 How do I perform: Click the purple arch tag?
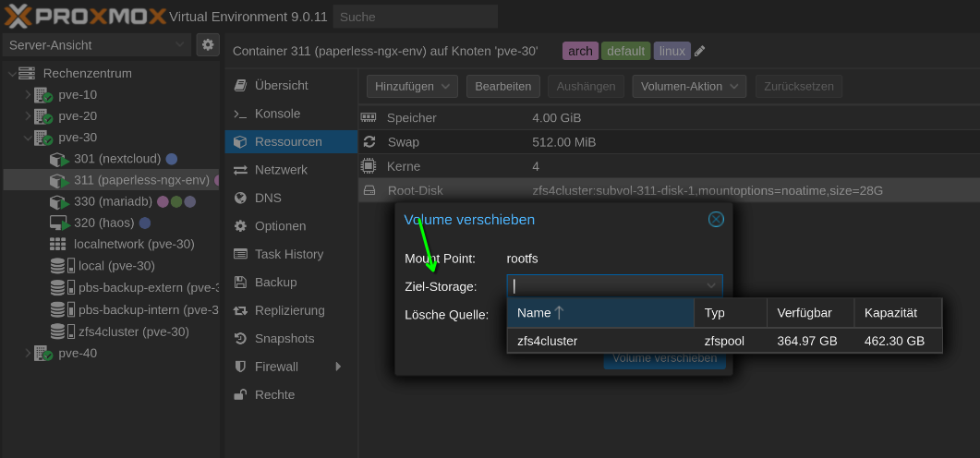(x=581, y=51)
